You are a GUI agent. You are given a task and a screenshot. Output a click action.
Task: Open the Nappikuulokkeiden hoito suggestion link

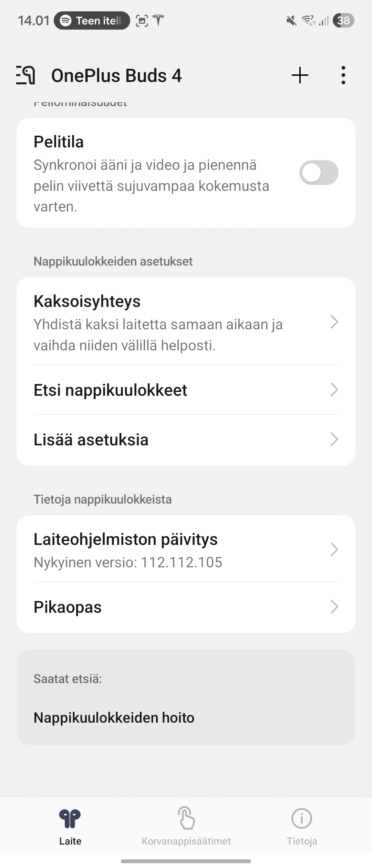pyautogui.click(x=114, y=718)
